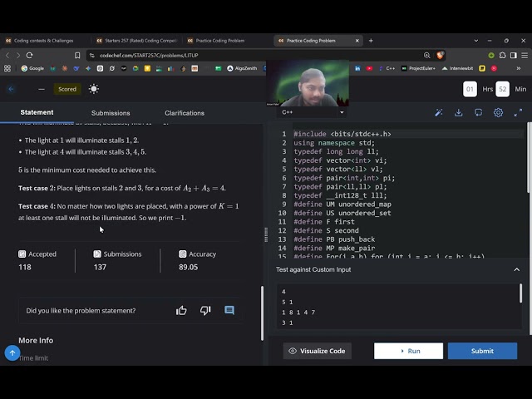This screenshot has width=532, height=399.
Task: Click the browser forward arrow
Action: [18, 56]
